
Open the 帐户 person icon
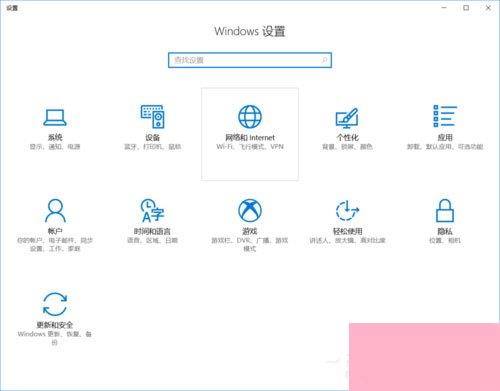[55, 211]
